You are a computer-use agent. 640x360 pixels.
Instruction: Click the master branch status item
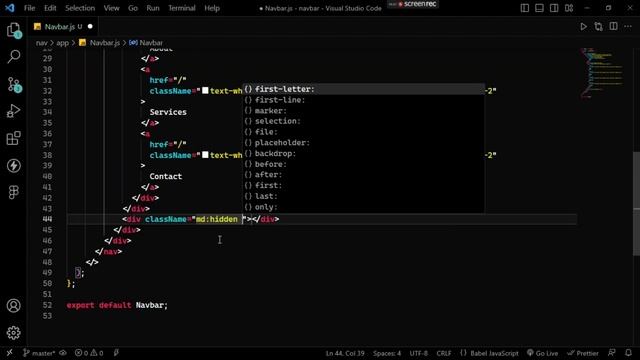pos(39,353)
